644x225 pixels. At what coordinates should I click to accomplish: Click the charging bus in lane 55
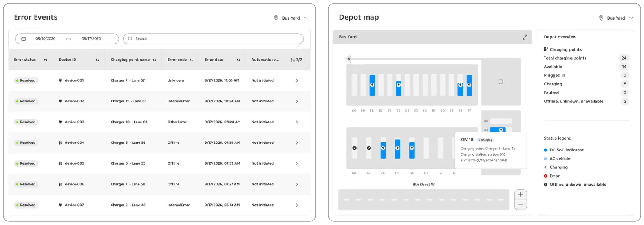click(x=399, y=85)
